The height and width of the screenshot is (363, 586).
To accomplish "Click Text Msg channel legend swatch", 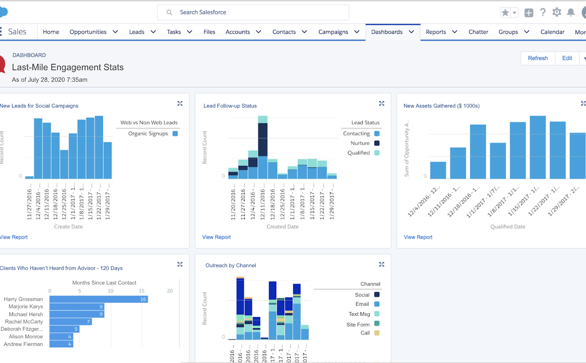I will (x=377, y=314).
